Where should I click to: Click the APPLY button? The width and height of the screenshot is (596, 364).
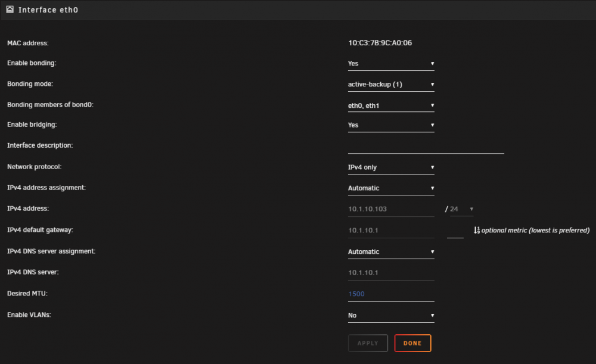[368, 343]
